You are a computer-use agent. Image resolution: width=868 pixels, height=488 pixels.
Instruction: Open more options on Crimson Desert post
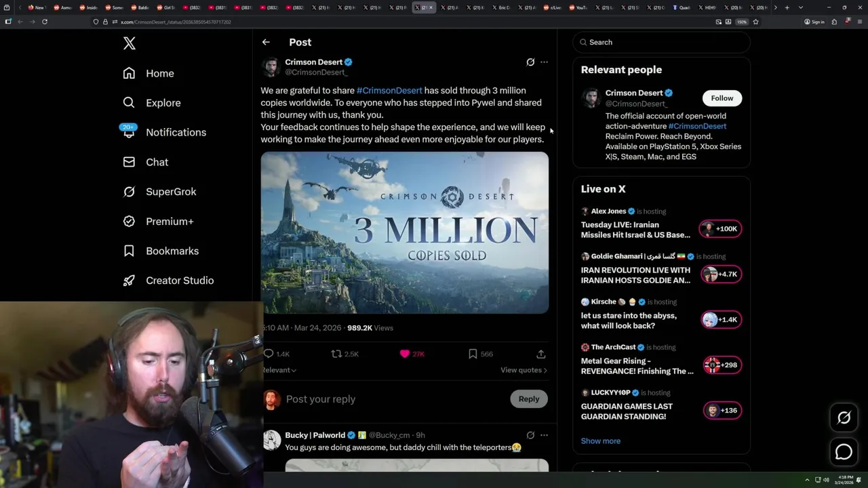[544, 62]
